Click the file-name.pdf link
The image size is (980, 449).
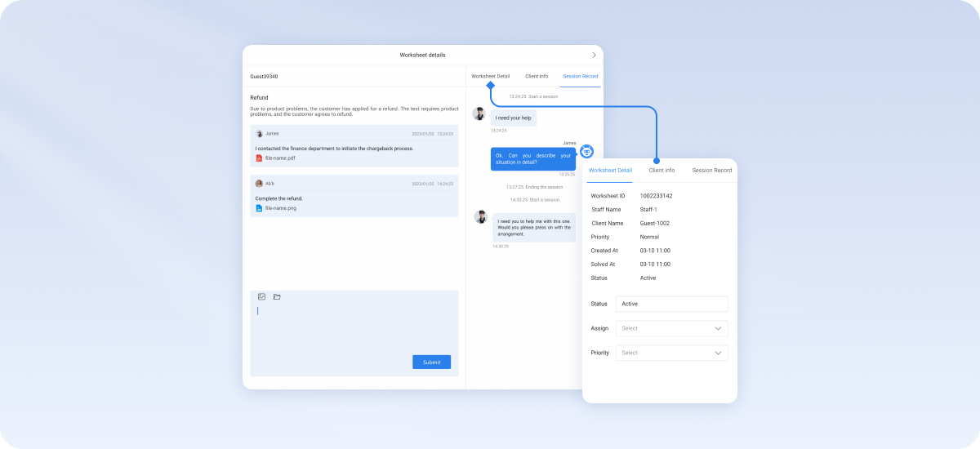[280, 158]
